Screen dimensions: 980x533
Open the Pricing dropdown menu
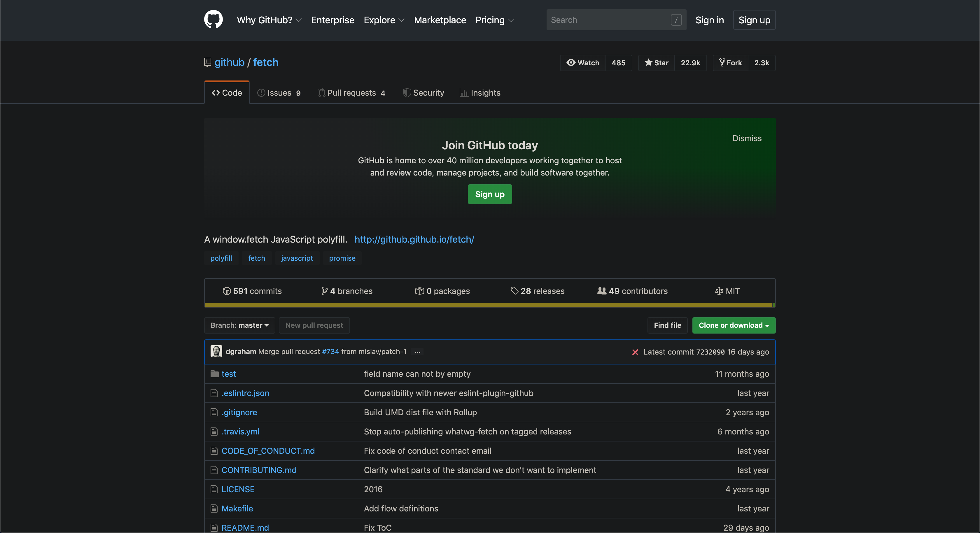click(495, 20)
